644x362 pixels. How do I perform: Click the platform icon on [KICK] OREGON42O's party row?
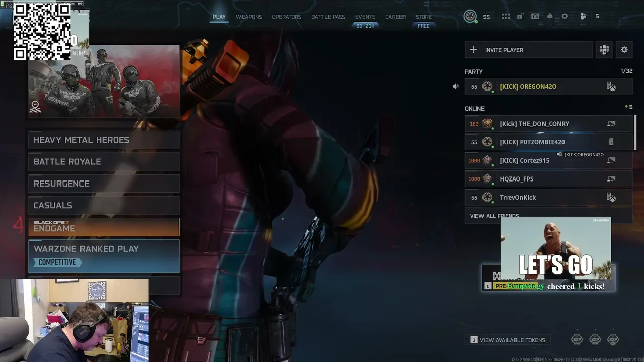click(611, 86)
